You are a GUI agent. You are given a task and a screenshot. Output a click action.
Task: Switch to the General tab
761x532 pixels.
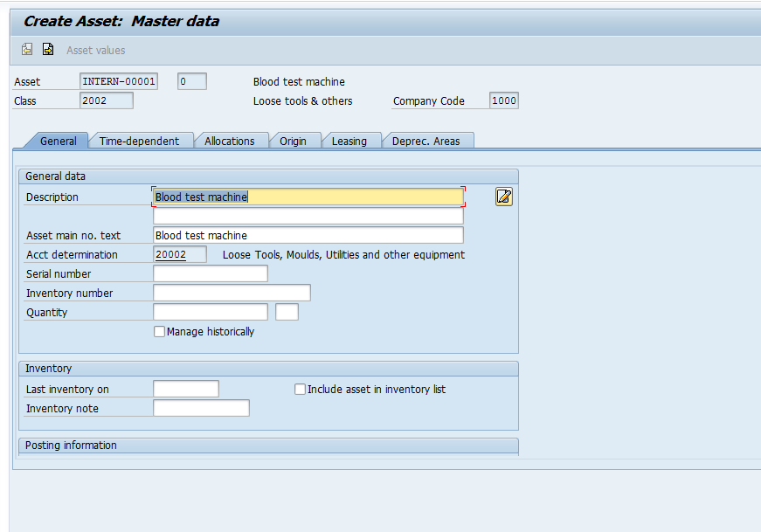[59, 142]
